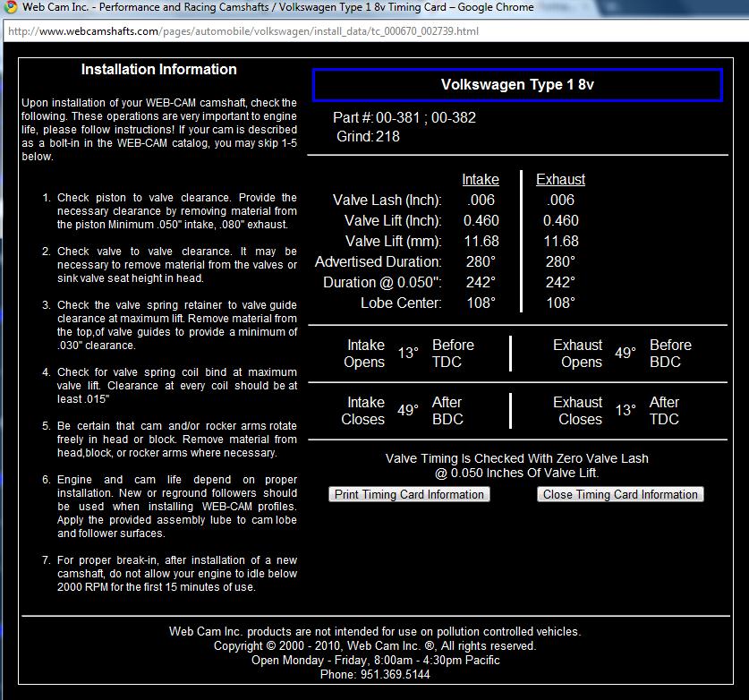Image resolution: width=749 pixels, height=700 pixels.
Task: Click the "Copyright © 2000 - 2010" footer line
Action: (375, 646)
